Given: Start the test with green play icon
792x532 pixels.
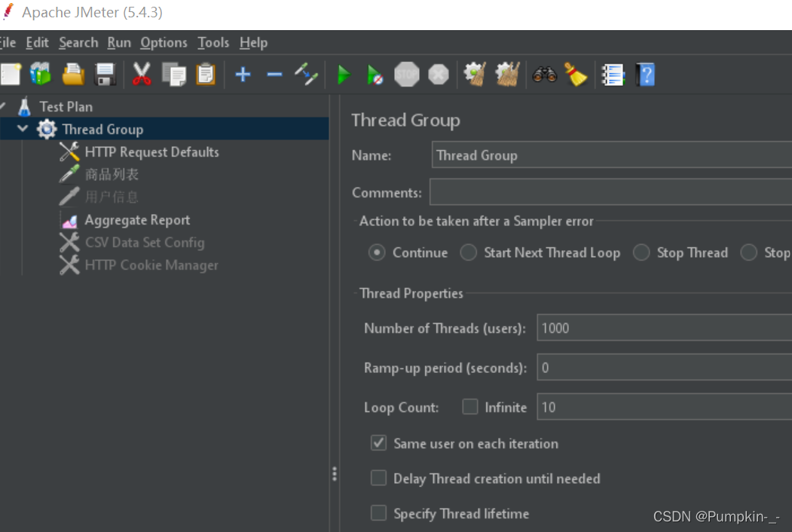Looking at the screenshot, I should [x=344, y=75].
